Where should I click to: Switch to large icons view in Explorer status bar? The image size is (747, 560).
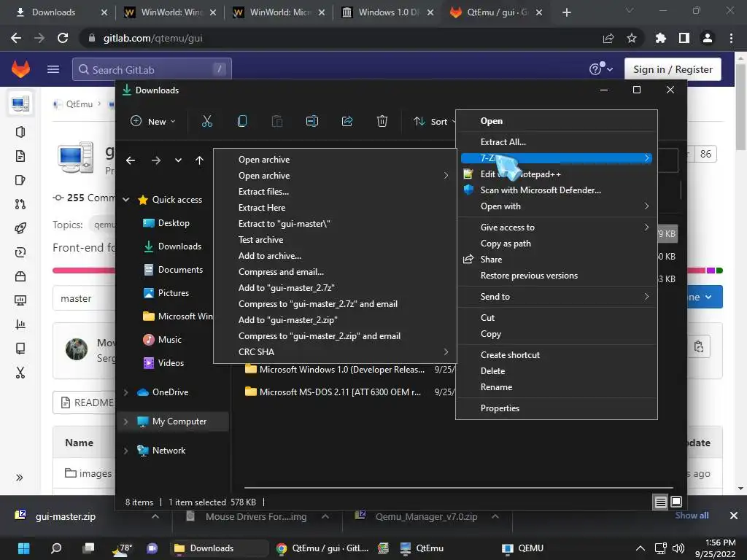click(676, 502)
